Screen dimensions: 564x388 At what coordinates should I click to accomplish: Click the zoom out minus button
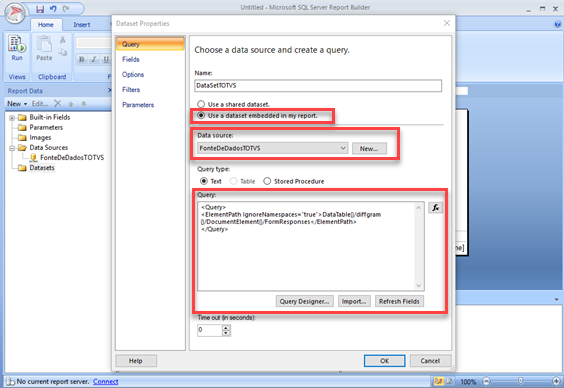pyautogui.click(x=486, y=381)
